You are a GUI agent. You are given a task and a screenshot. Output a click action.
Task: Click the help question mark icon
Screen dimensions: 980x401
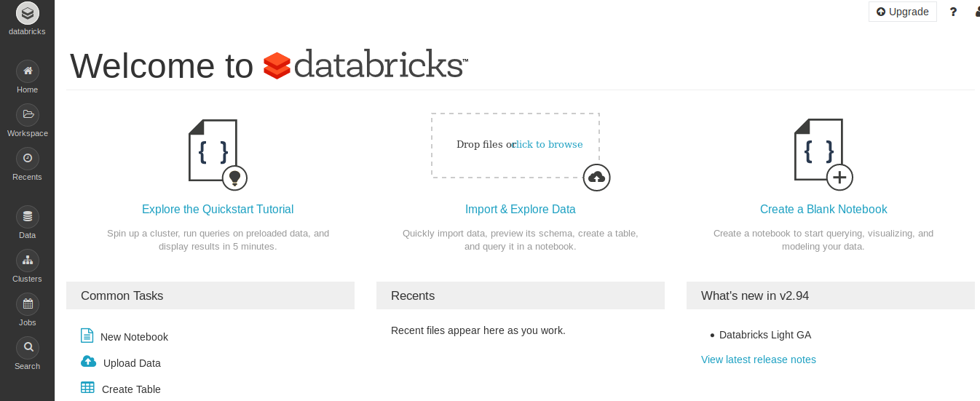[x=953, y=12]
